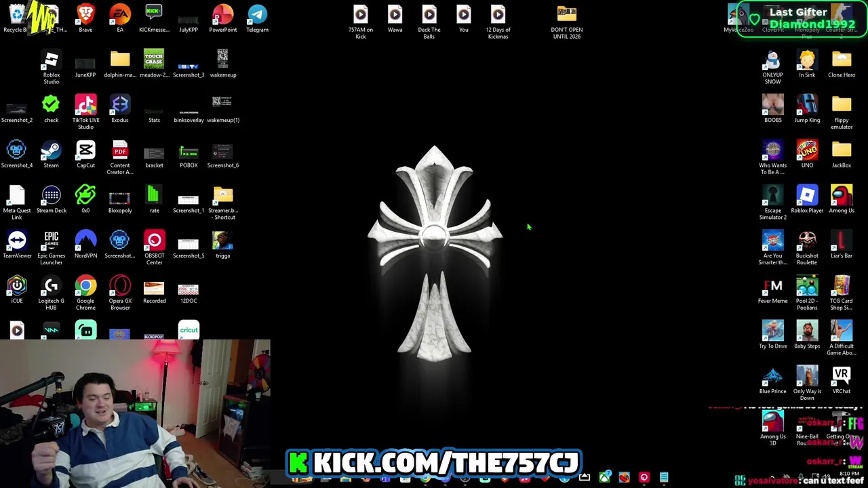The image size is (868, 488).
Task: Open the Recorded desktop item
Action: [154, 291]
